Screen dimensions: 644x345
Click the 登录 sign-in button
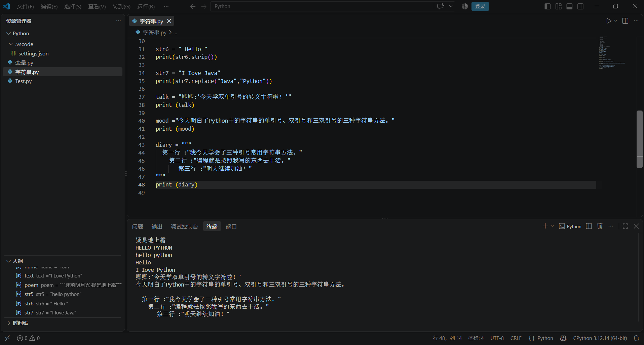click(480, 6)
